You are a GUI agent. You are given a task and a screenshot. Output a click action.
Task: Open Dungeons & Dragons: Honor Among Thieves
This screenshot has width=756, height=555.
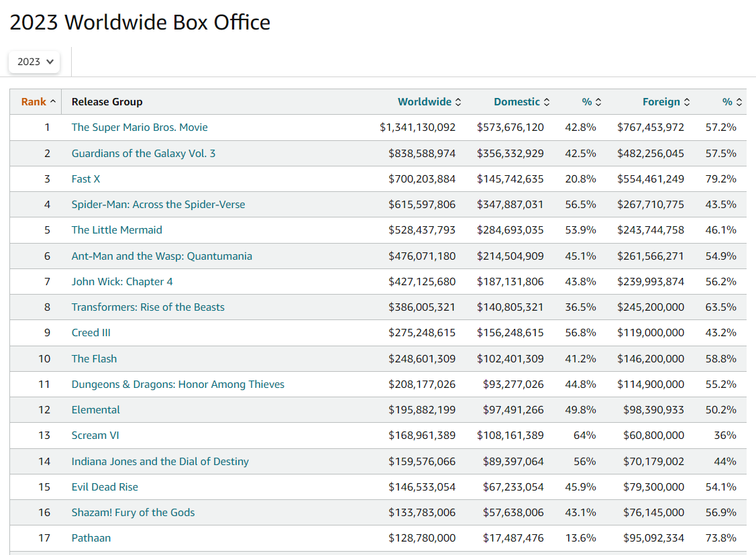[x=178, y=385]
